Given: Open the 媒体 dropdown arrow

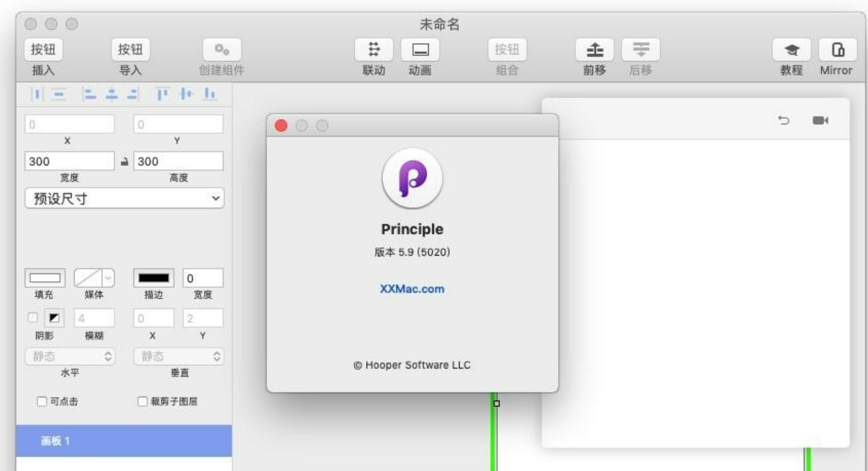Looking at the screenshot, I should pos(108,278).
